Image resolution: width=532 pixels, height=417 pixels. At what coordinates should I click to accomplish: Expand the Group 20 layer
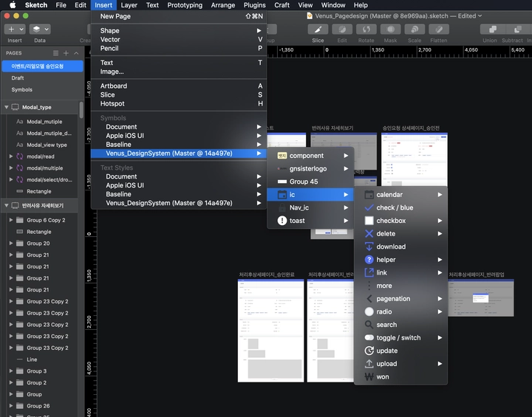click(11, 243)
